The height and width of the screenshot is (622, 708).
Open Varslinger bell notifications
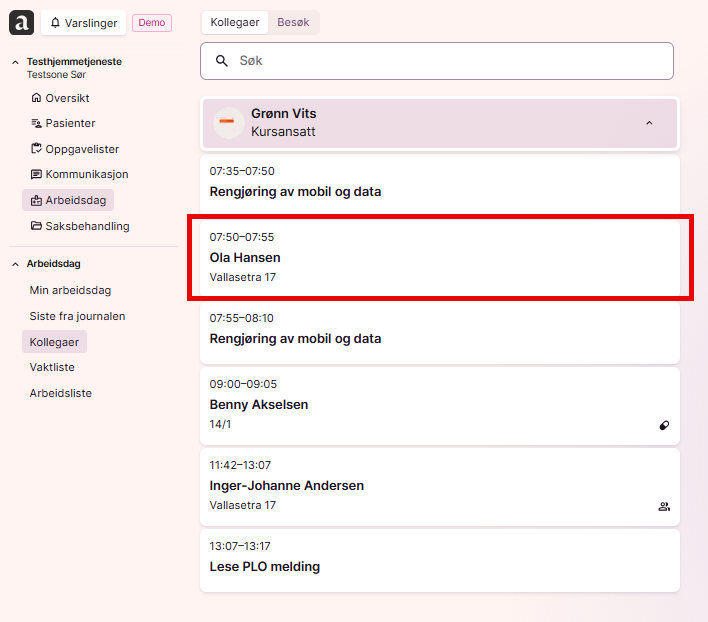coord(84,23)
